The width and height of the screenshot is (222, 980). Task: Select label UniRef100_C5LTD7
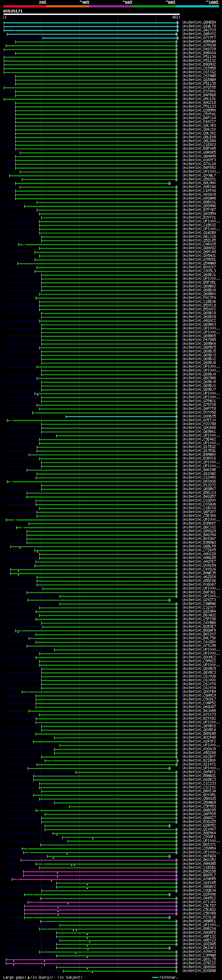[x=199, y=906]
